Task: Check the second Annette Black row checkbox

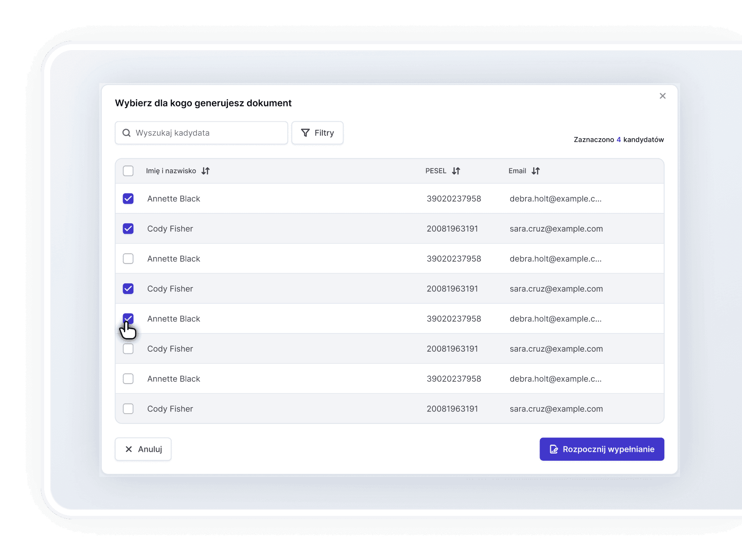Action: (x=128, y=259)
